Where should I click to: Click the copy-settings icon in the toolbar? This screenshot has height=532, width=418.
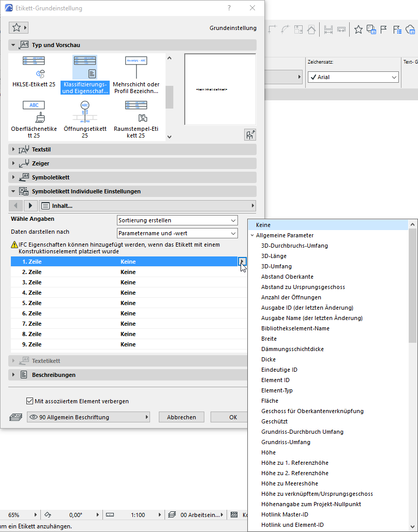point(372,29)
